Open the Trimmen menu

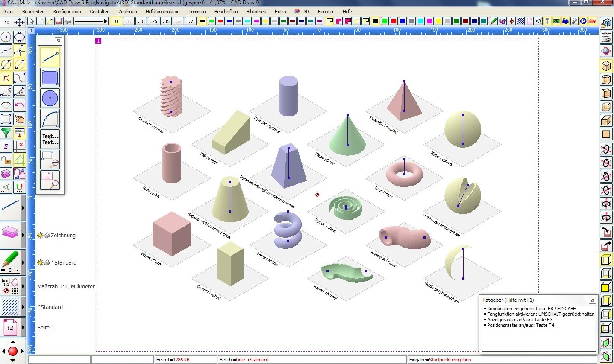[197, 12]
